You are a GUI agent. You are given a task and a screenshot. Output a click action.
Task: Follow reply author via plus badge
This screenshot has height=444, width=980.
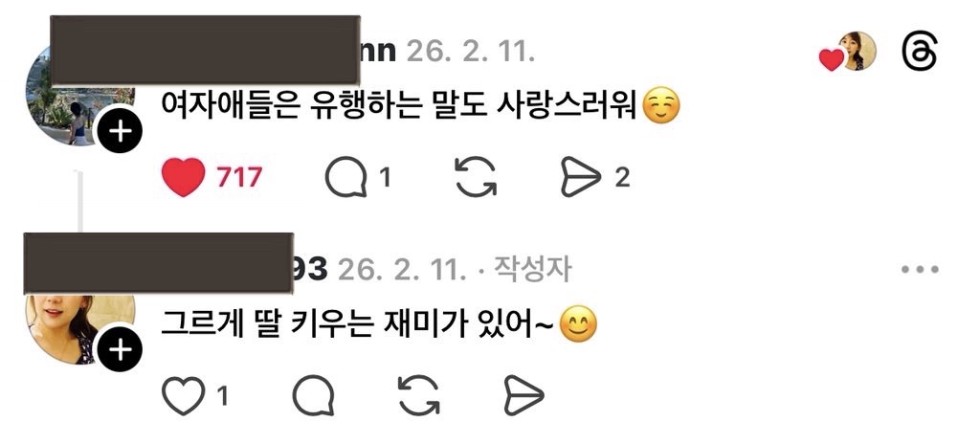pos(120,349)
